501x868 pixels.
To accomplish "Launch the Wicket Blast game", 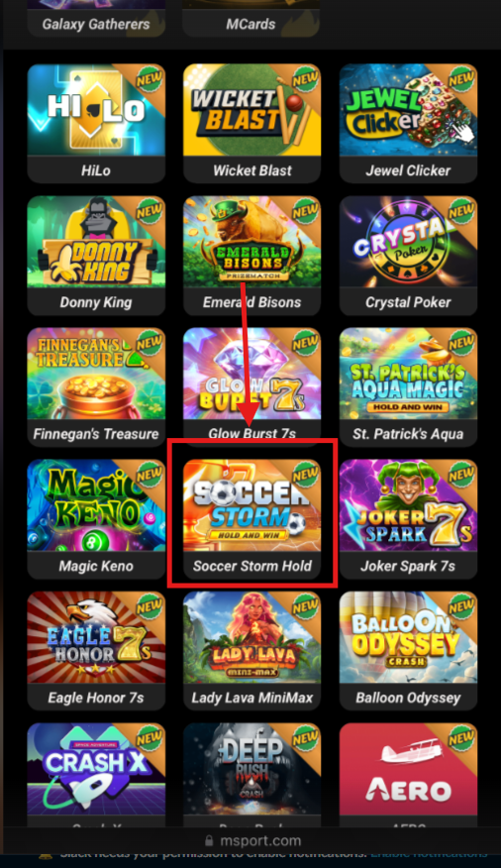I will click(x=252, y=123).
